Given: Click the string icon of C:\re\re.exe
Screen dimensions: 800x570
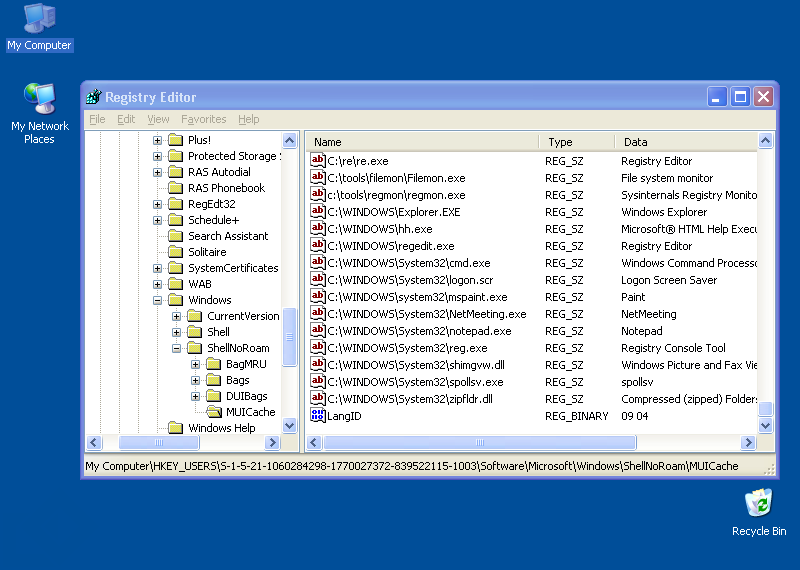Looking at the screenshot, I should coord(317,161).
